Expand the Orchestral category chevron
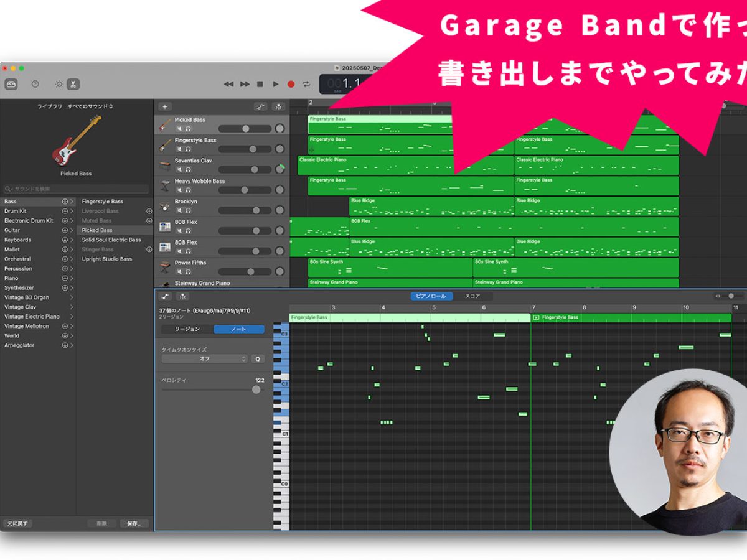The image size is (747, 560). click(72, 259)
